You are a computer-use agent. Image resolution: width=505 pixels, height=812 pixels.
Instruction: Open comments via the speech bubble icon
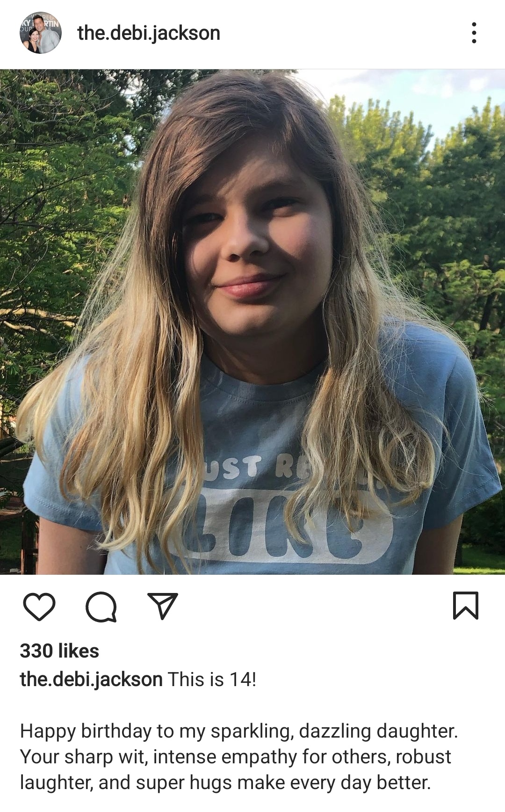click(x=101, y=607)
